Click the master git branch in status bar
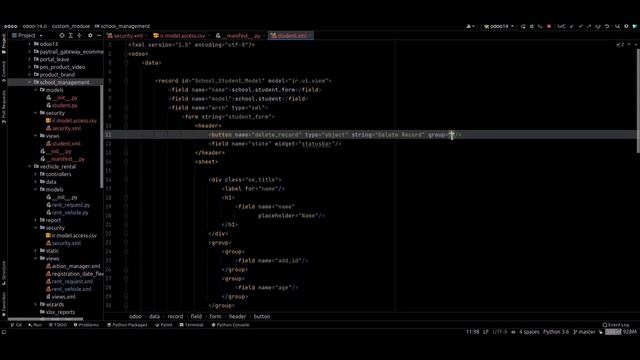Screen dimensions: 640x360 point(584,332)
